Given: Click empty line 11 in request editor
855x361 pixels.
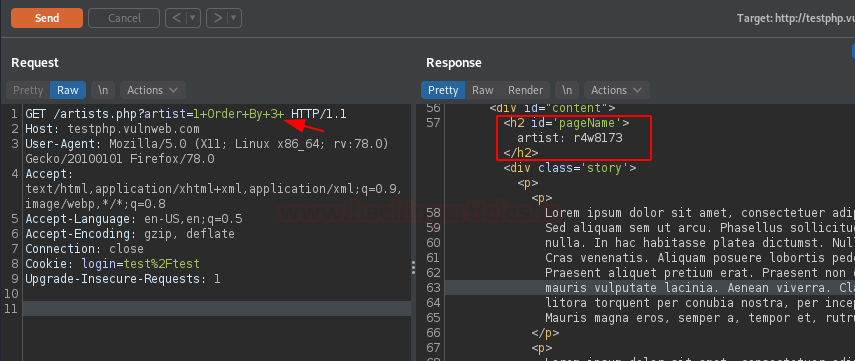Looking at the screenshot, I should tap(217, 309).
